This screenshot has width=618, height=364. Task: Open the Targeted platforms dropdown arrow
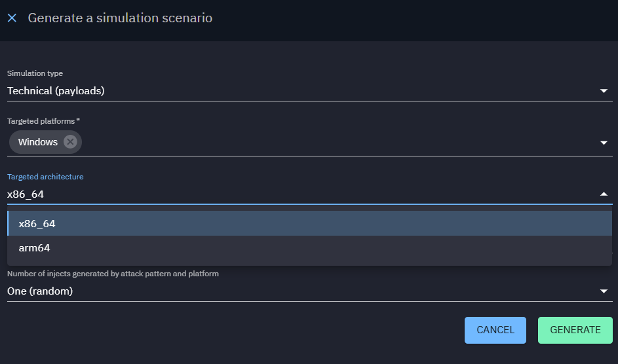[604, 143]
